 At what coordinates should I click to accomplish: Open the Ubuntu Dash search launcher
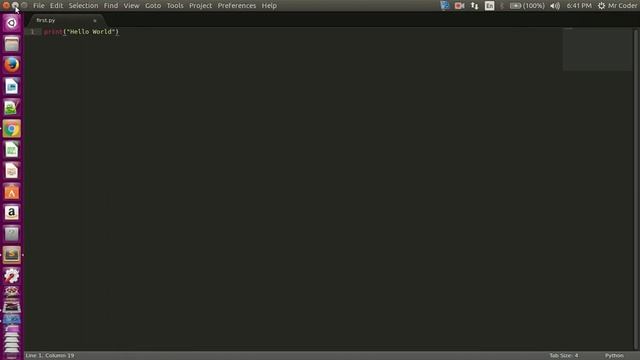tap(11, 23)
